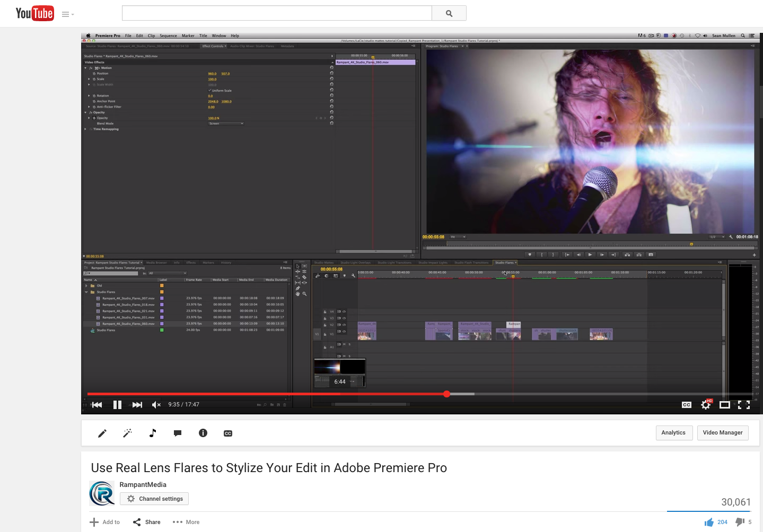This screenshot has width=763, height=532.
Task: Go to the previous video
Action: tap(97, 405)
